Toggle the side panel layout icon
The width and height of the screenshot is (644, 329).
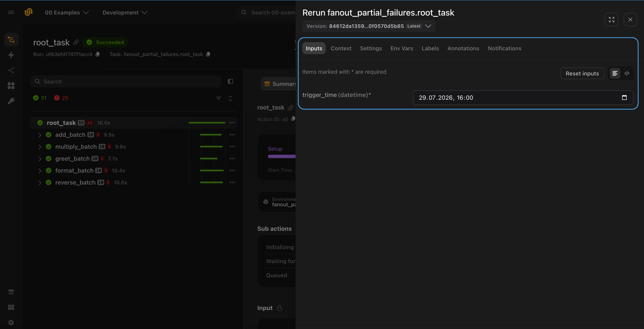pos(230,82)
